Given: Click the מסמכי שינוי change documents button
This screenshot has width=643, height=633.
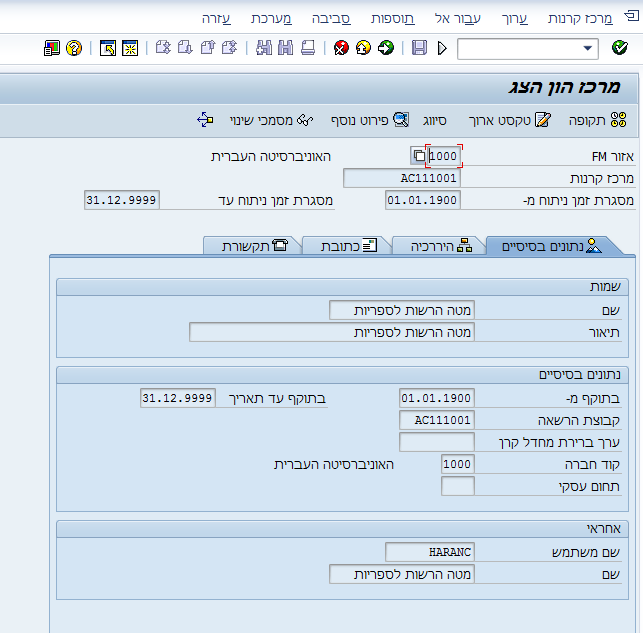Looking at the screenshot, I should 271,120.
